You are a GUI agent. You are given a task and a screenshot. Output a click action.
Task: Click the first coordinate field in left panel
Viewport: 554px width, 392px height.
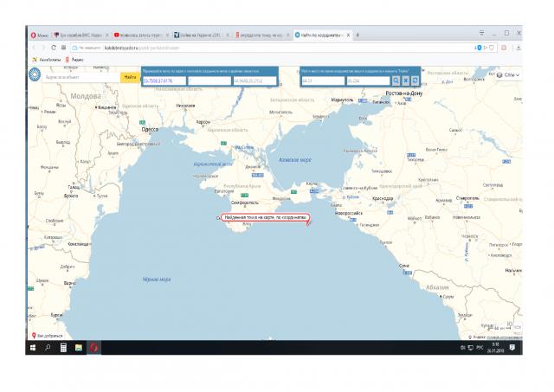pyautogui.click(x=164, y=80)
